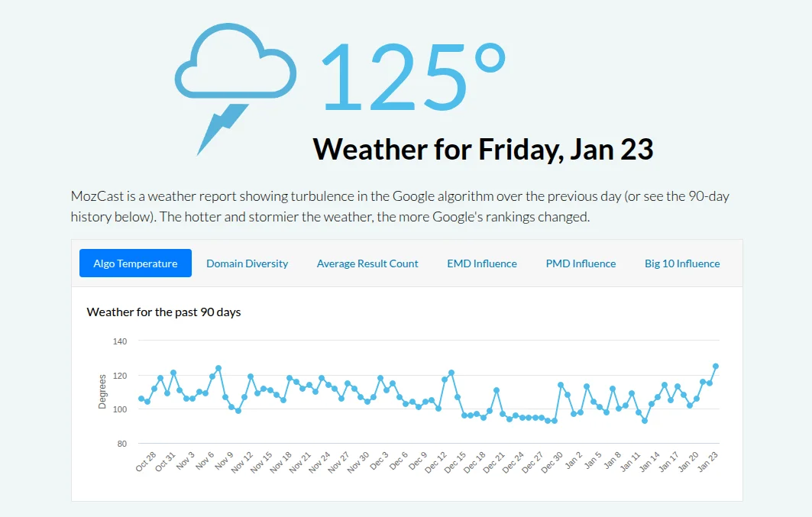Click the 140 y-axis value
The height and width of the screenshot is (517, 812).
[119, 341]
